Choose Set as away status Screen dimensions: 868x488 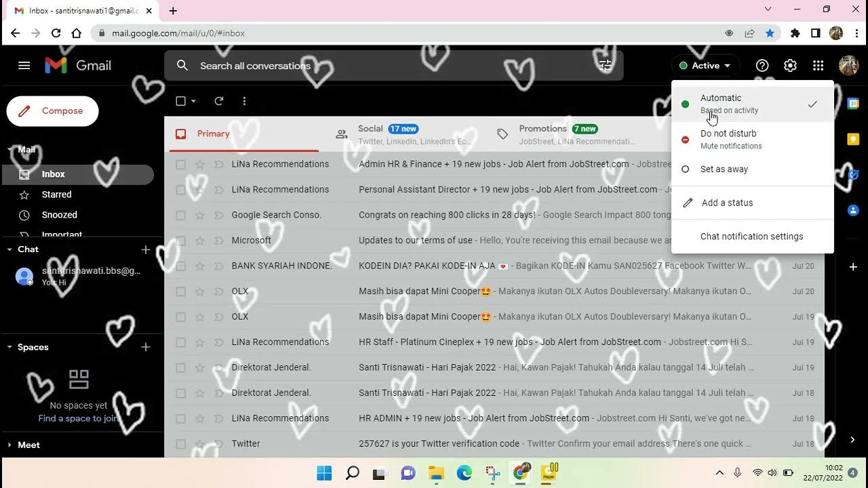pos(752,169)
